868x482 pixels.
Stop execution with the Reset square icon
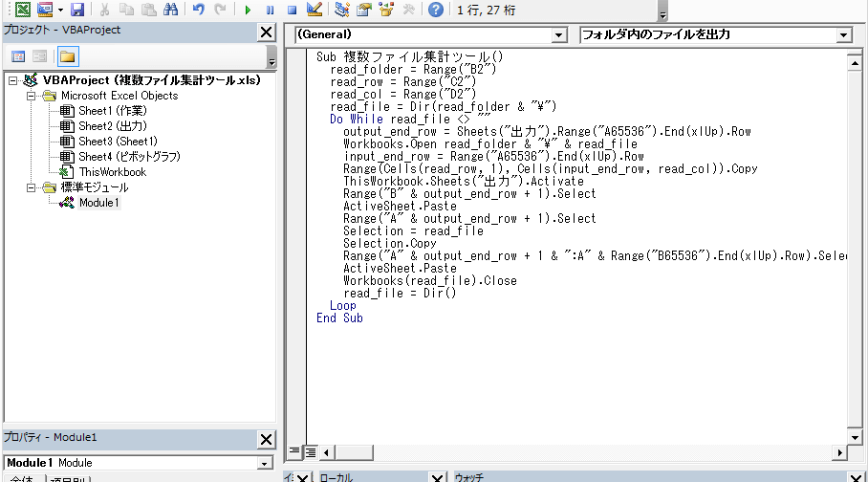[x=292, y=10]
